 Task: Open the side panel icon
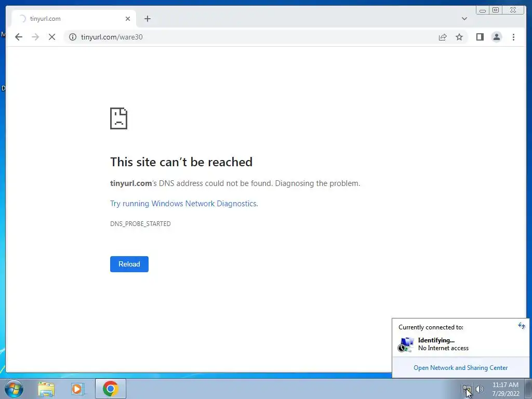point(480,37)
